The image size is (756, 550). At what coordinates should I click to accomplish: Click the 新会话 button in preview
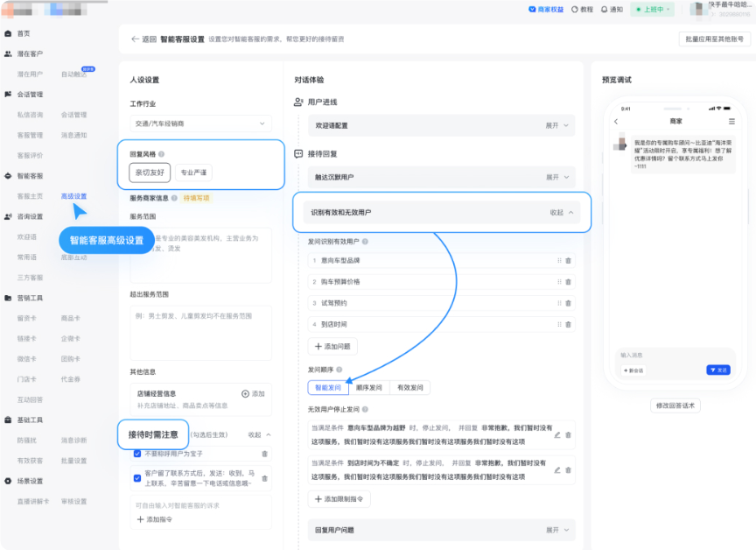[x=633, y=370]
